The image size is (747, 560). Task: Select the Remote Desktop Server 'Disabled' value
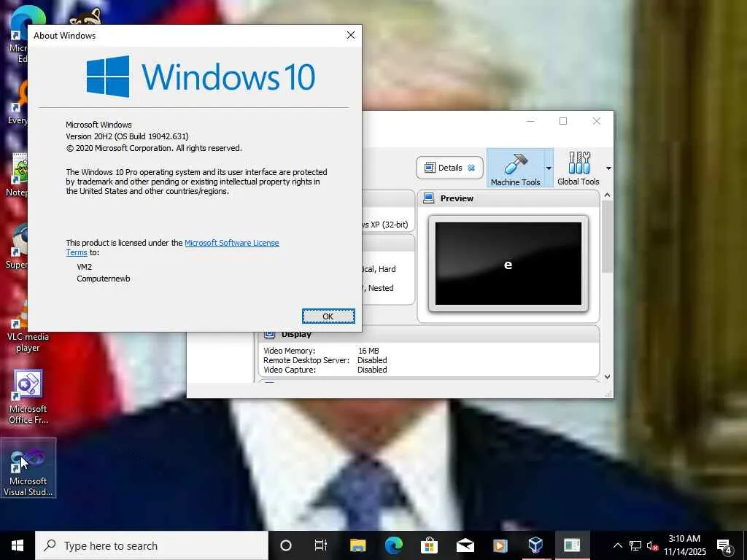coord(372,360)
